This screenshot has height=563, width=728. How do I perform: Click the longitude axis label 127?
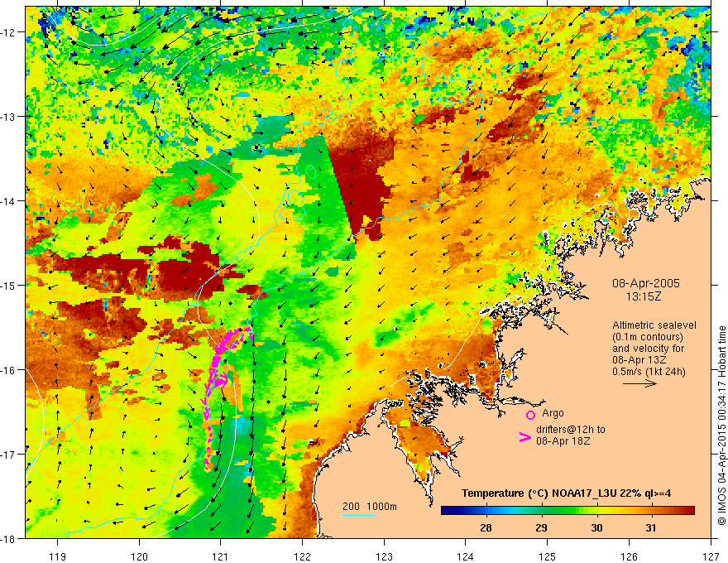click(711, 556)
